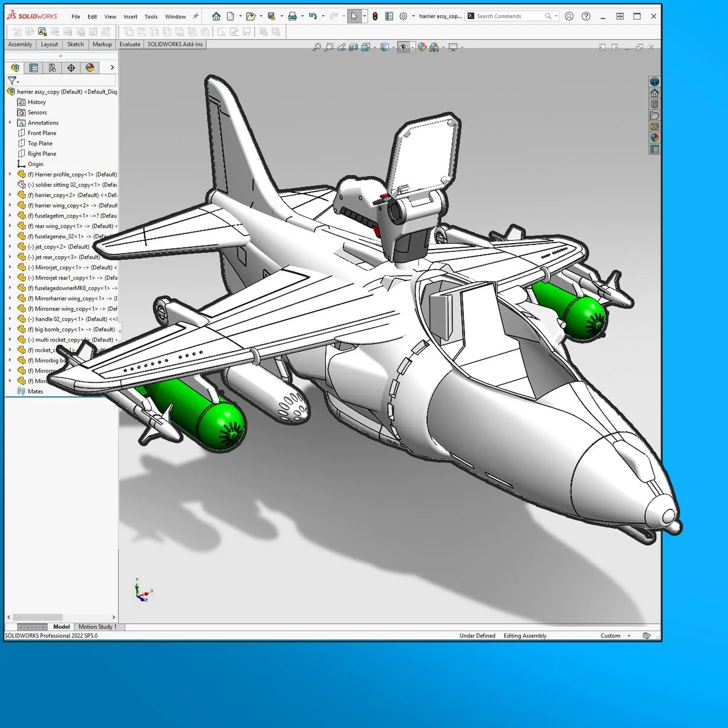This screenshot has height=728, width=728.
Task: Open the File Explorer task pane
Action: point(654,115)
